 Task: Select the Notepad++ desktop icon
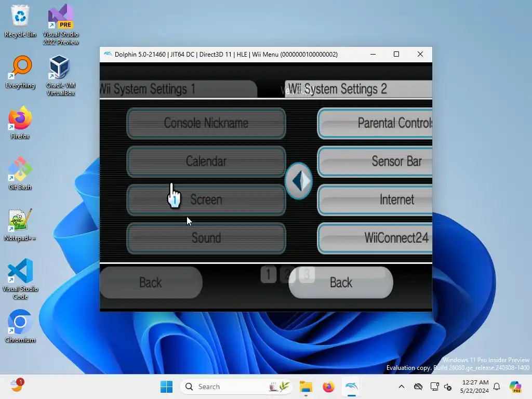tap(20, 224)
